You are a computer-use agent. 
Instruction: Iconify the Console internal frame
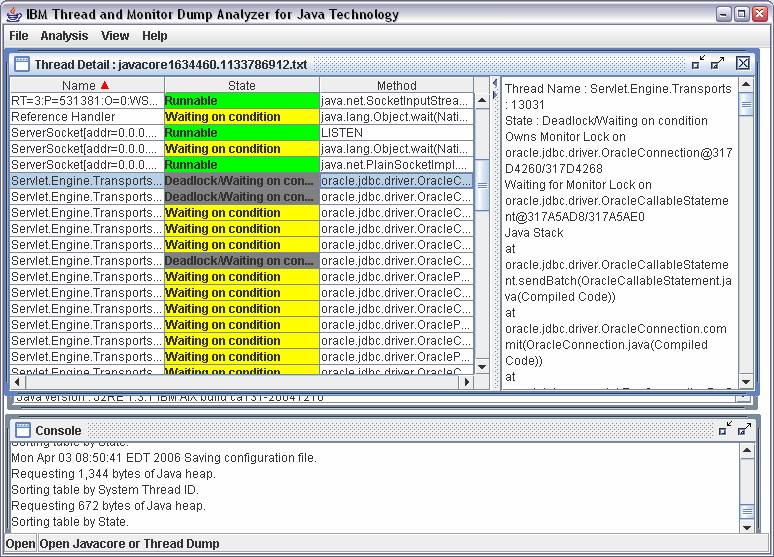[x=725, y=429]
